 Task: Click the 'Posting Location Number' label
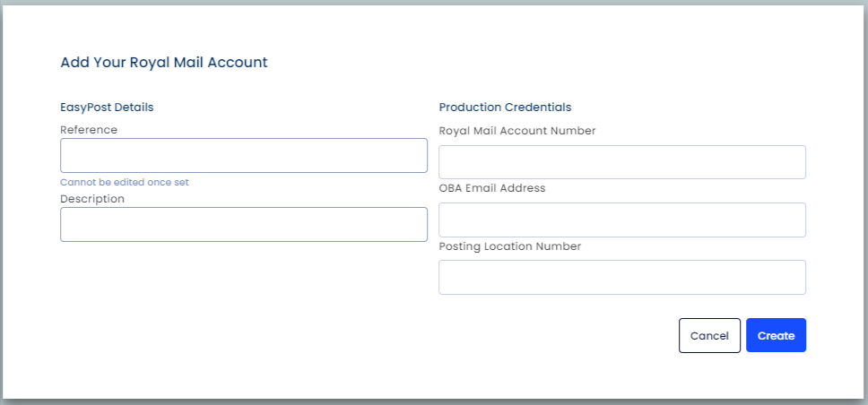coord(510,246)
